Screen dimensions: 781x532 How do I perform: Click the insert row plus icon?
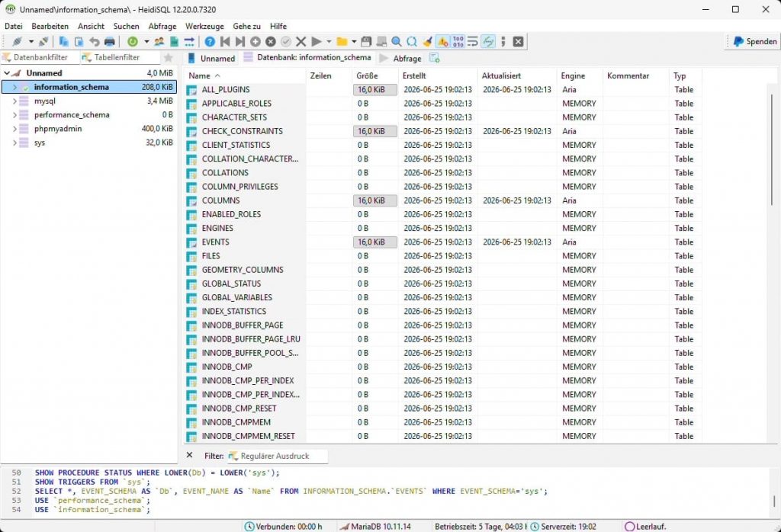pyautogui.click(x=256, y=42)
